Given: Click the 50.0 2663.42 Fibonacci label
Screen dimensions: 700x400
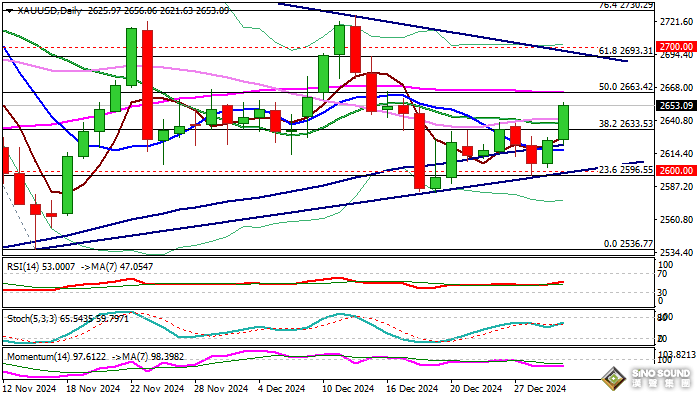Looking at the screenshot, I should 626,87.
